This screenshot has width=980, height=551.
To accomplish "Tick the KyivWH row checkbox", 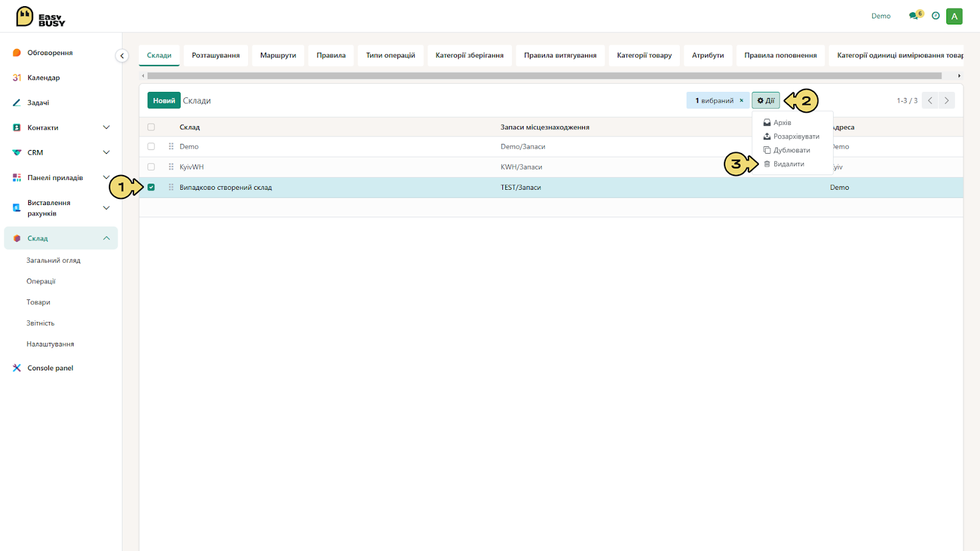I will (151, 167).
